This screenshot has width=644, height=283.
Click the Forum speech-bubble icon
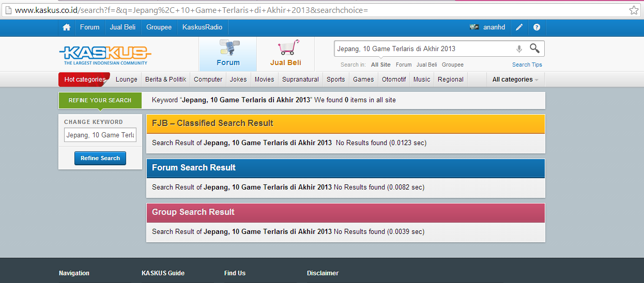point(228,48)
